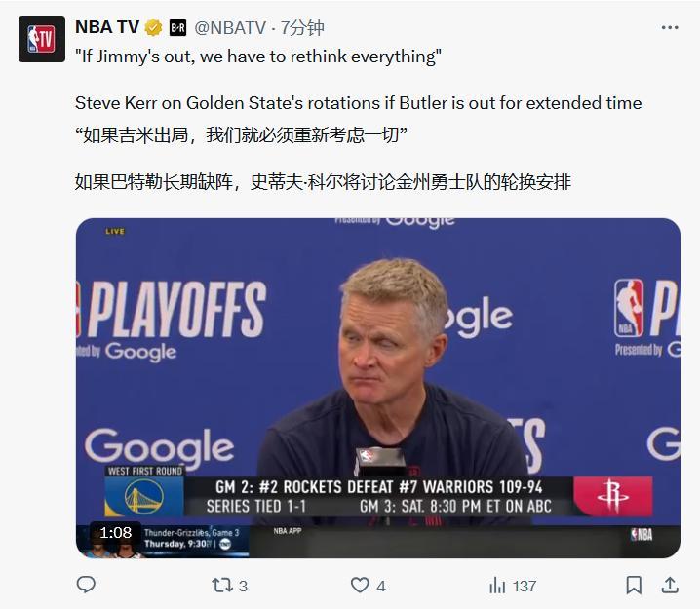
Task: Open the NBA TV display name
Action: [x=107, y=27]
